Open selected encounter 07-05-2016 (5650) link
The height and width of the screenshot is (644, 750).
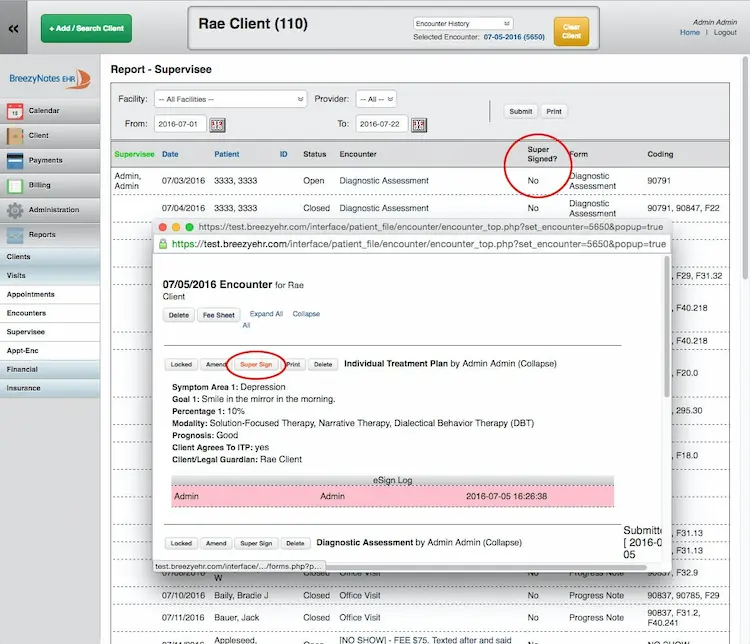514,37
